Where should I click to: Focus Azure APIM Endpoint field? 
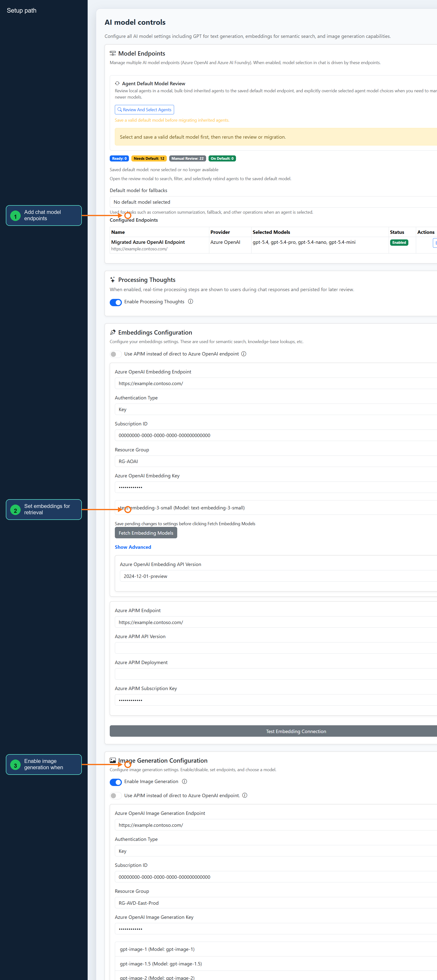click(x=276, y=622)
